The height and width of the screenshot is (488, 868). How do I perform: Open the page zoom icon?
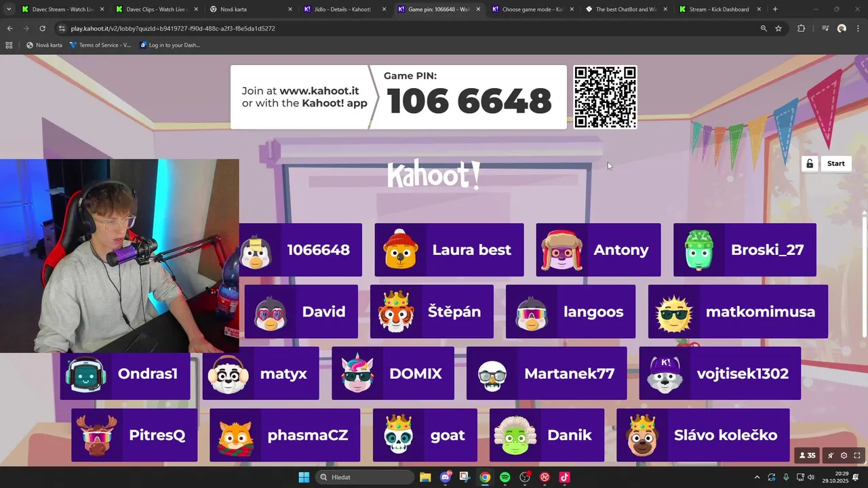pyautogui.click(x=764, y=28)
